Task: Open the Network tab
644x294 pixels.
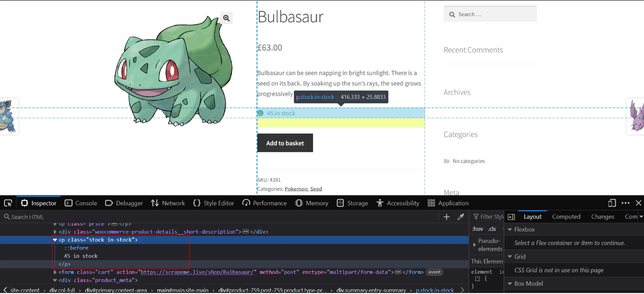Action: 168,203
